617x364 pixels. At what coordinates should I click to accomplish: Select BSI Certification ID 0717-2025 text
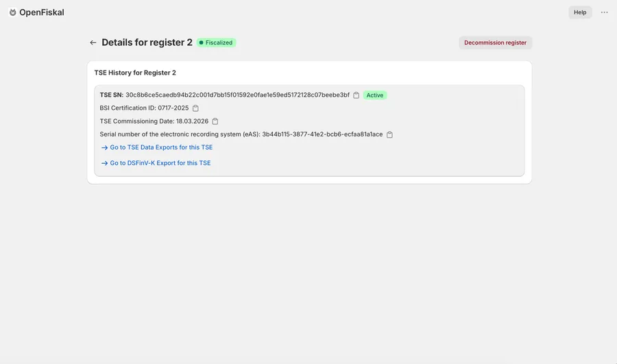coord(144,108)
